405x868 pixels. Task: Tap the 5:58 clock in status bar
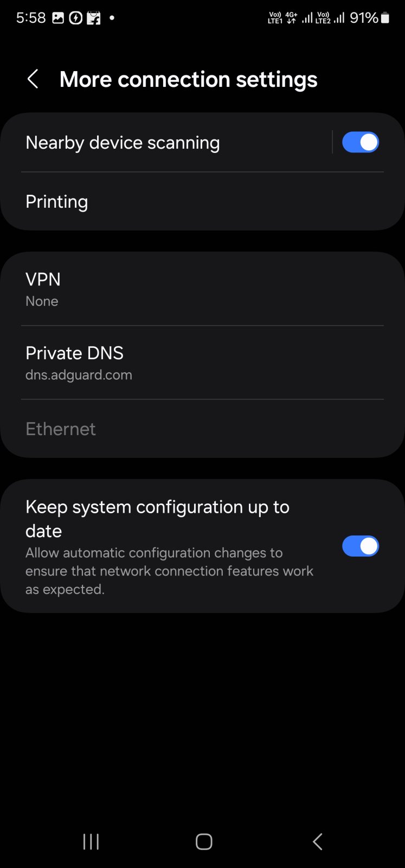point(31,18)
